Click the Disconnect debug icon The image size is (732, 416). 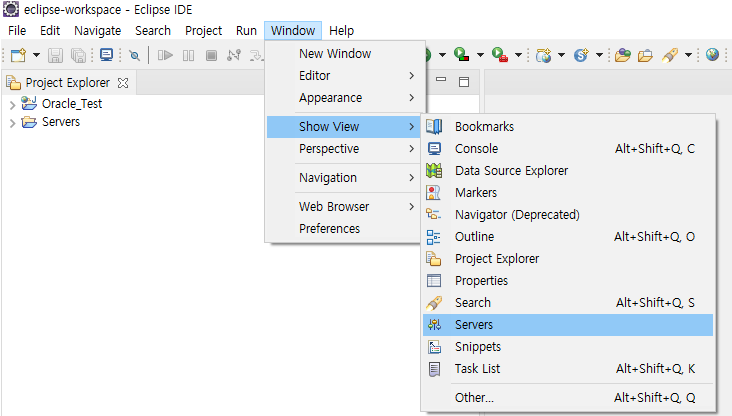point(234,56)
